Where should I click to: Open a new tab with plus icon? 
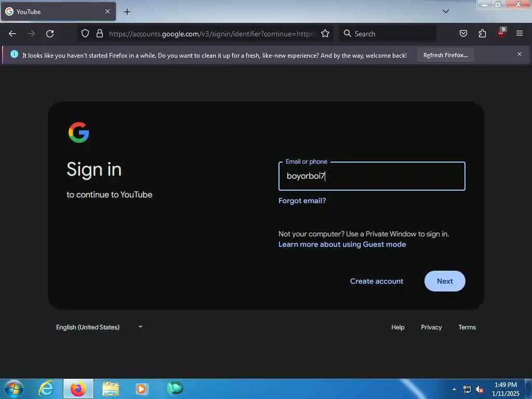point(127,12)
